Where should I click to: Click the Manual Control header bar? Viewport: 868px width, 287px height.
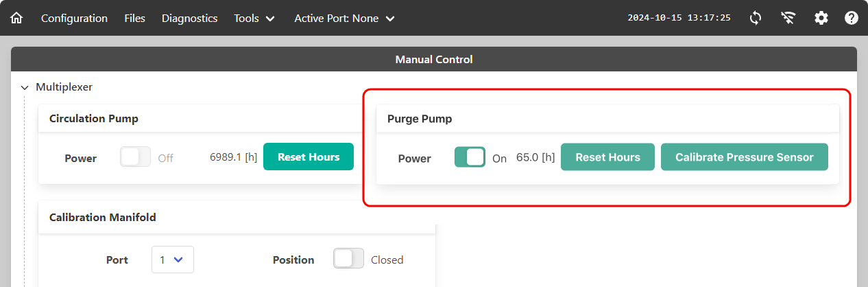(434, 59)
